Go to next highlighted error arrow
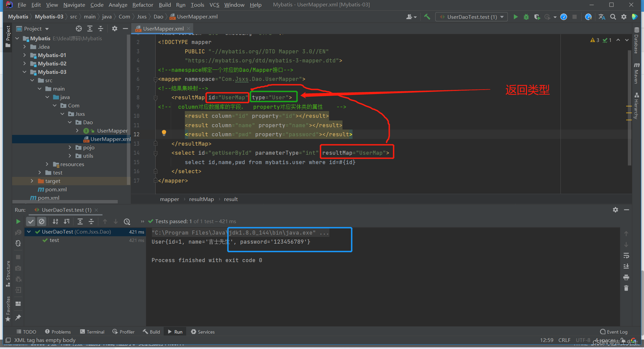Screen dimensions: 644x349 tap(627, 40)
